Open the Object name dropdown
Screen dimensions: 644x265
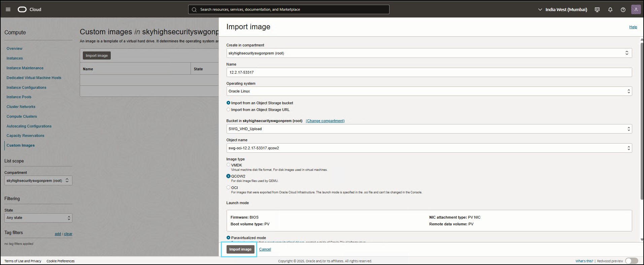(429, 148)
